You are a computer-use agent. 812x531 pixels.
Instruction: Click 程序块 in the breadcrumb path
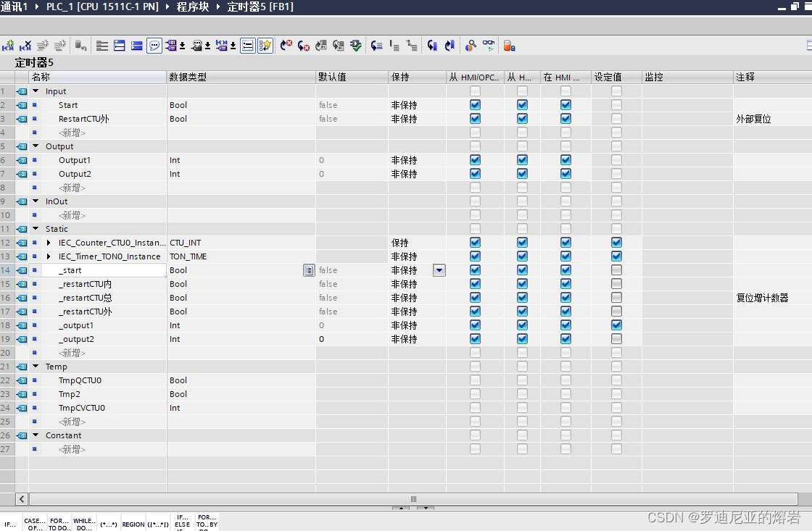click(193, 7)
